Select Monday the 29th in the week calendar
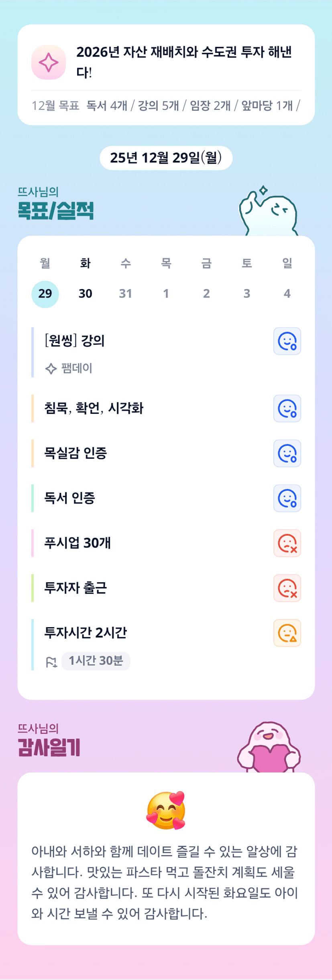Image resolution: width=332 pixels, height=980 pixels. coord(45,294)
